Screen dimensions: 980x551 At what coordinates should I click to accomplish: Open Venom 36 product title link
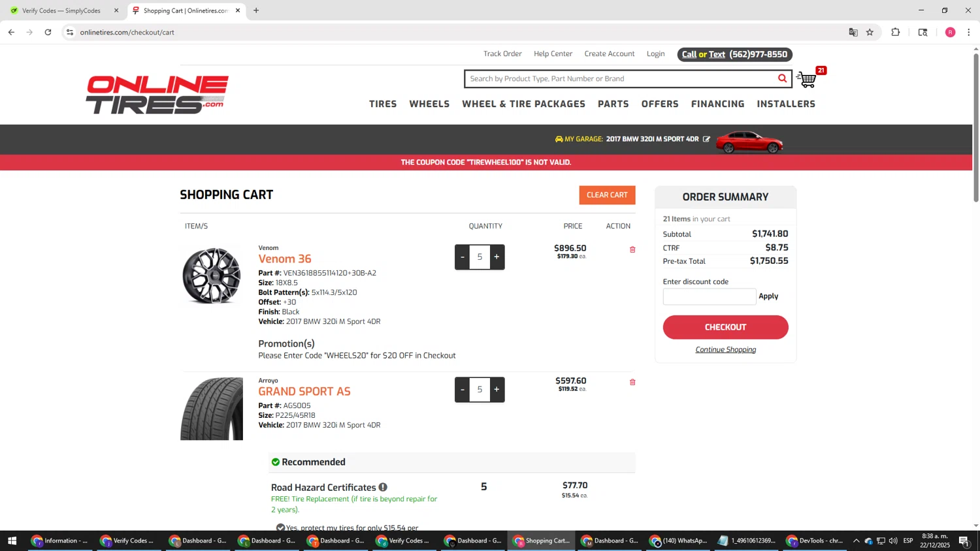tap(285, 259)
